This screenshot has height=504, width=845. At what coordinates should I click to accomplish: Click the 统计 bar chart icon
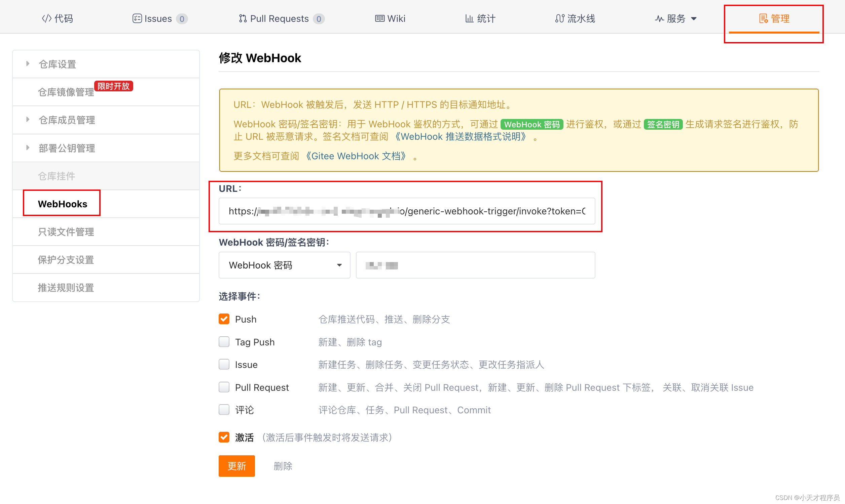(469, 18)
